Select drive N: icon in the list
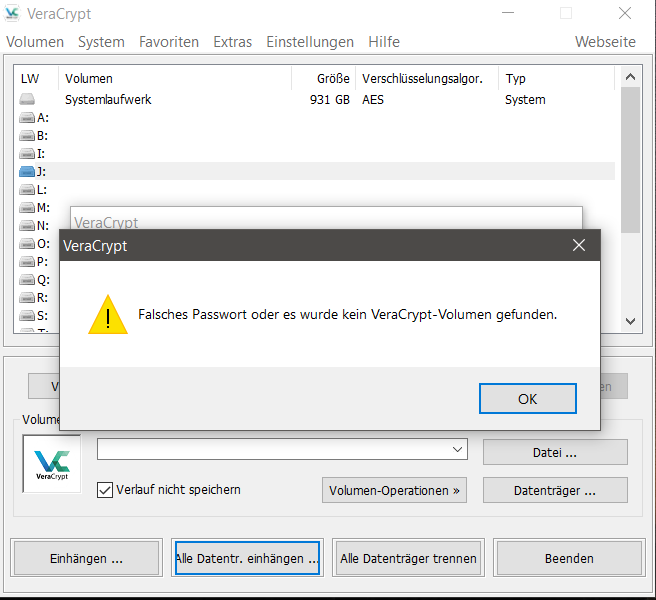Screen dimensions: 656x600 coord(27,226)
